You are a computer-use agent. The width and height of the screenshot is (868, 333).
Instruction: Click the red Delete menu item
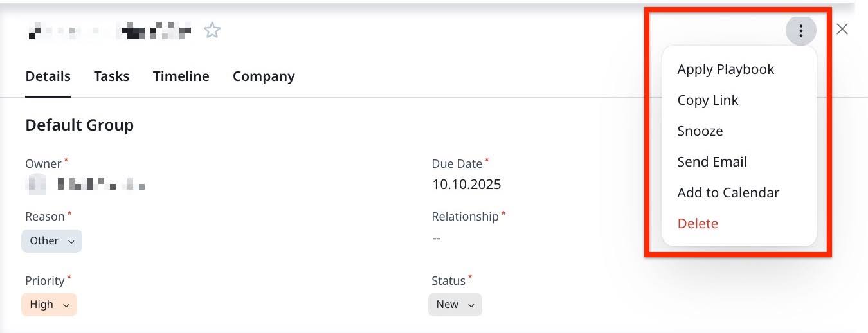point(698,224)
